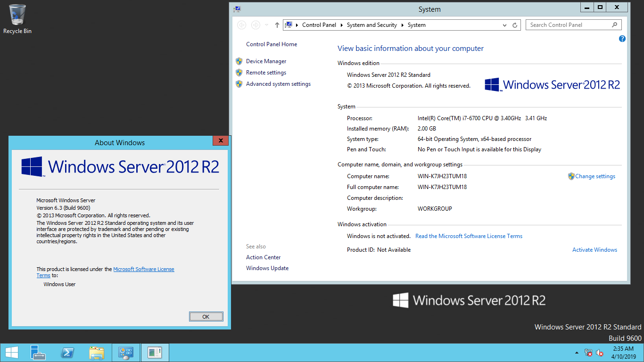Launch Windows PowerShell from the taskbar
Screen dimensions: 644x362
(67, 353)
